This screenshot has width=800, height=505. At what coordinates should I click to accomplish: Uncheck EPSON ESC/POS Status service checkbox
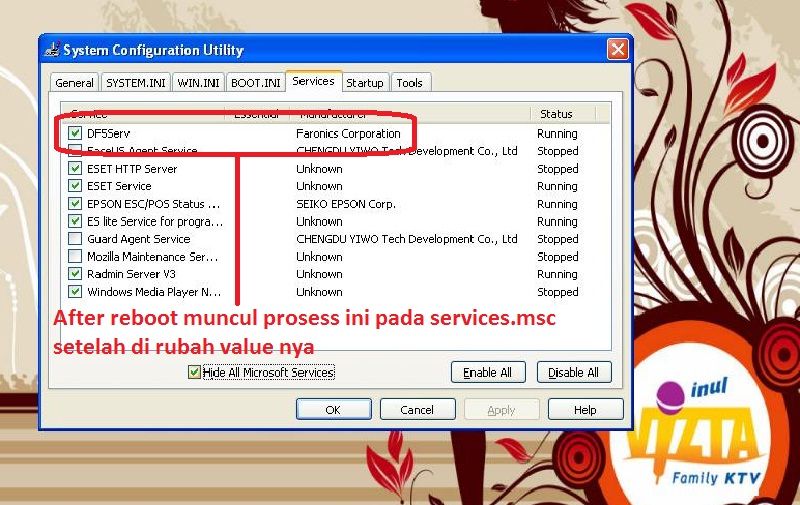point(75,204)
